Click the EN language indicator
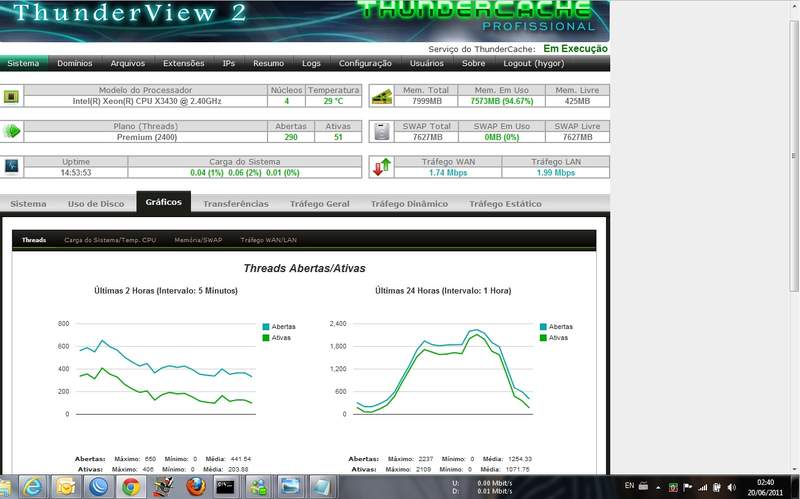 pyautogui.click(x=629, y=486)
